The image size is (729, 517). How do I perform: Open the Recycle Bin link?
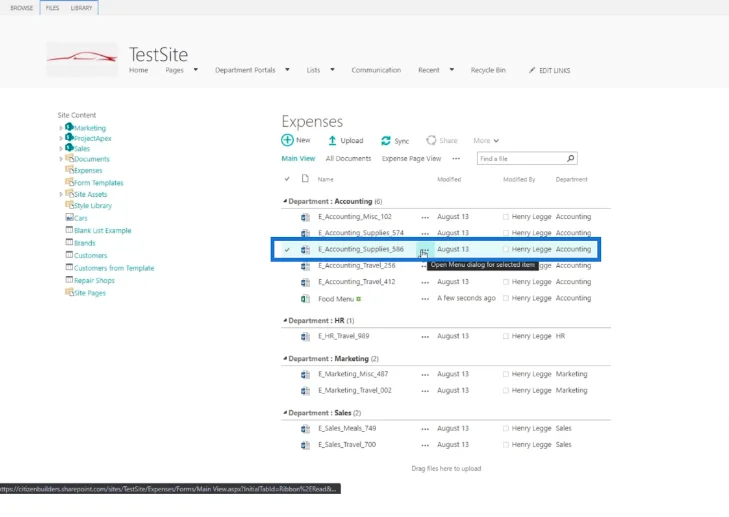(488, 70)
